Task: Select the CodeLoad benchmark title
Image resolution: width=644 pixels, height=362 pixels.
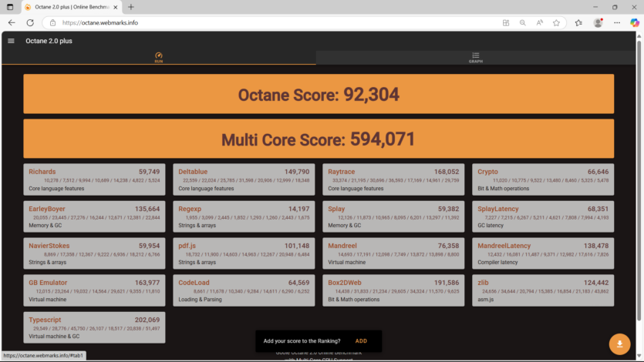Action: pos(194,283)
